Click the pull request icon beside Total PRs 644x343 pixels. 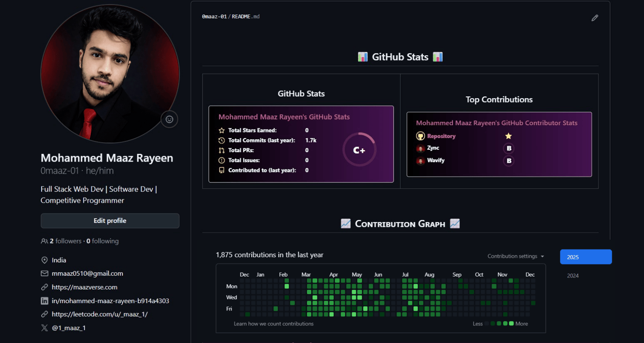pyautogui.click(x=222, y=150)
